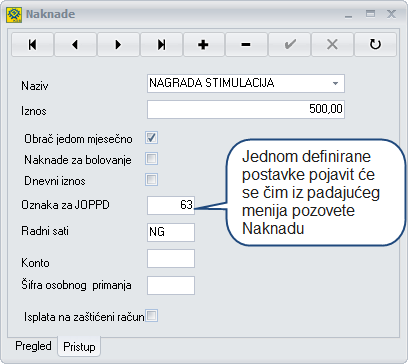
Task: Tick the Dnevni iznos checkbox
Action: point(151,180)
